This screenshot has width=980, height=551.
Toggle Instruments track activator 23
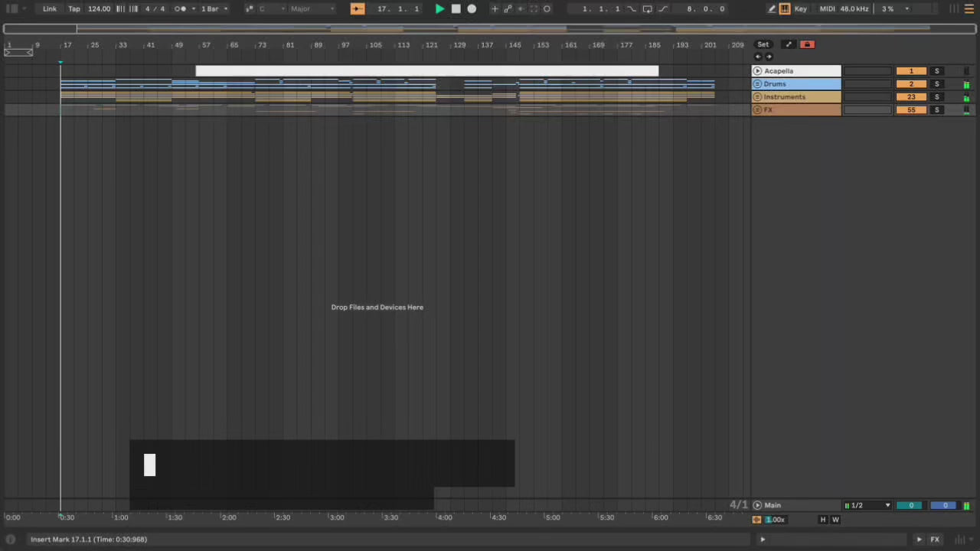910,97
